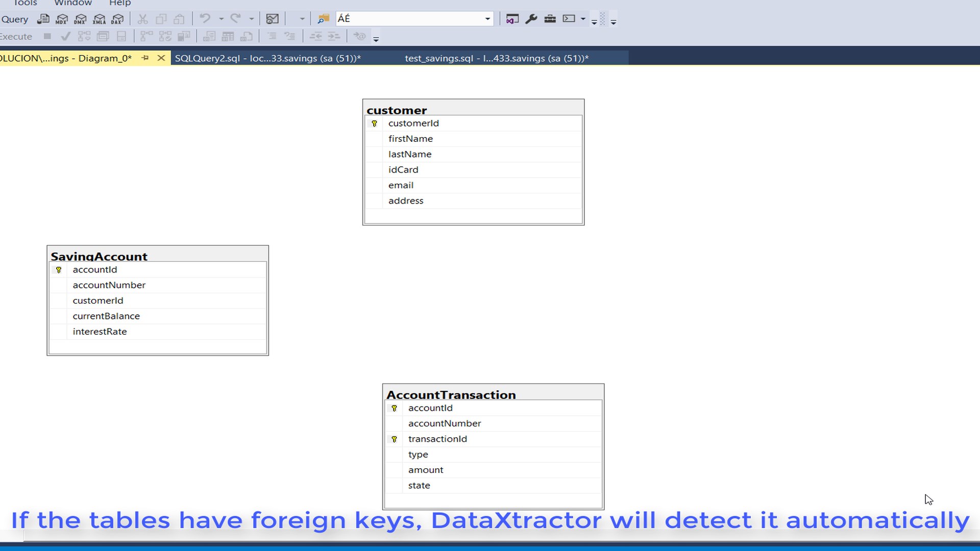Viewport: 980px width, 551px height.
Task: Click the DAX query icon
Action: pos(117,19)
